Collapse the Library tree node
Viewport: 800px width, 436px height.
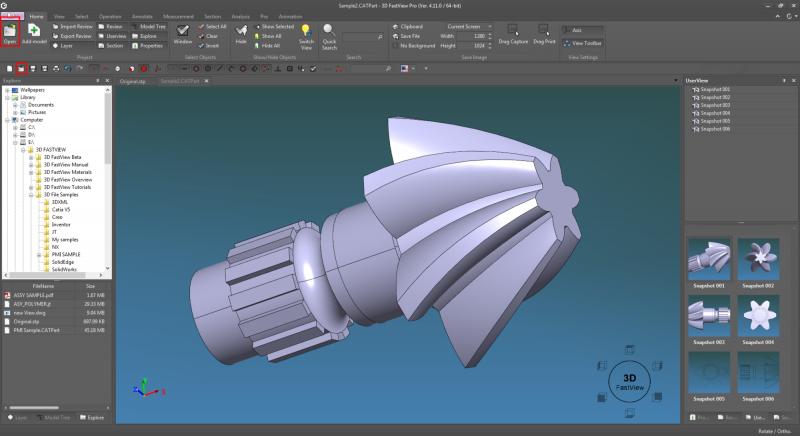[7, 97]
